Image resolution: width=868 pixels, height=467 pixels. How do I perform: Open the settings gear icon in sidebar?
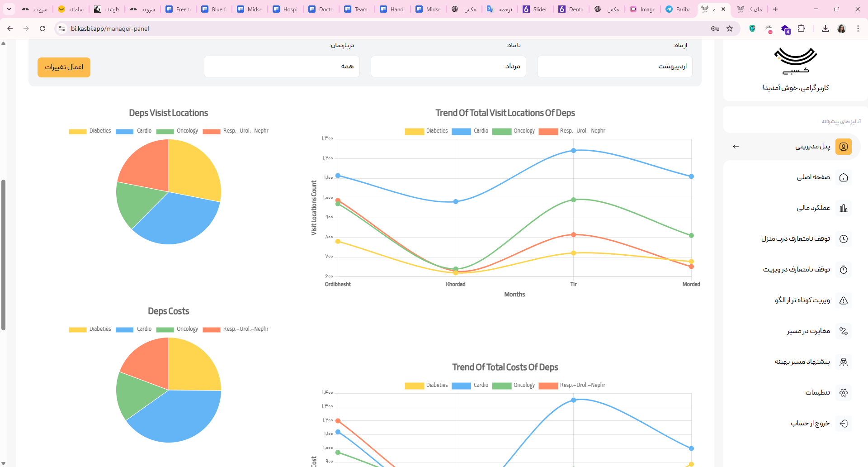[x=843, y=393]
